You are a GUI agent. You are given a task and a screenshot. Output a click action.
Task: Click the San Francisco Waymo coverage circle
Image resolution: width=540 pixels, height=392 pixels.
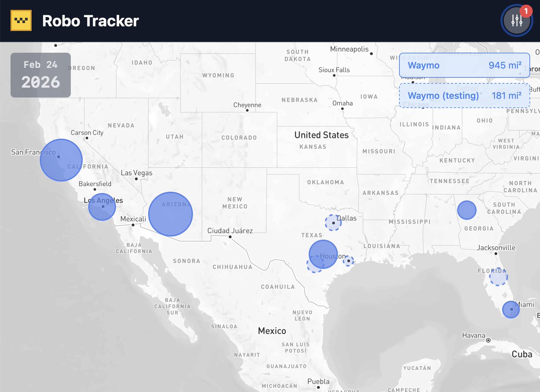click(x=61, y=160)
